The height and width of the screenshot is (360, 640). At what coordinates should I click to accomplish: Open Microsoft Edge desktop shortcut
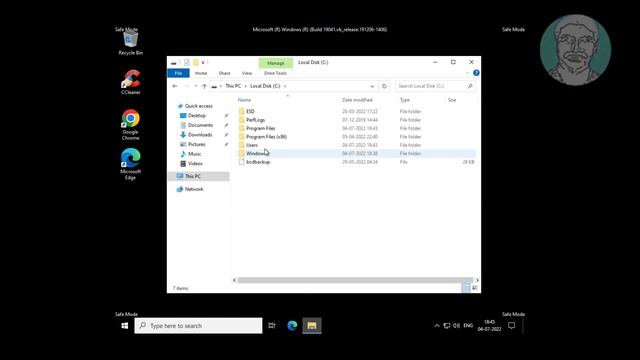pyautogui.click(x=131, y=164)
